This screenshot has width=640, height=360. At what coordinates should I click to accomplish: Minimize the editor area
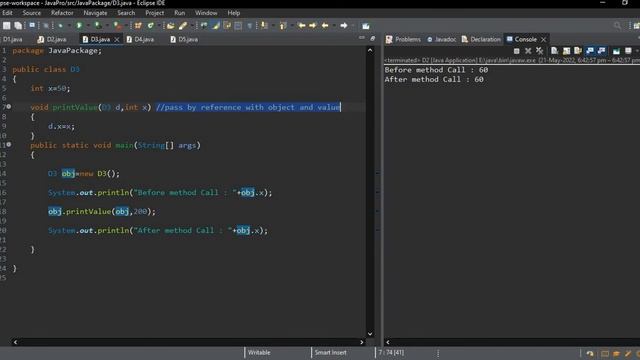(x=361, y=38)
